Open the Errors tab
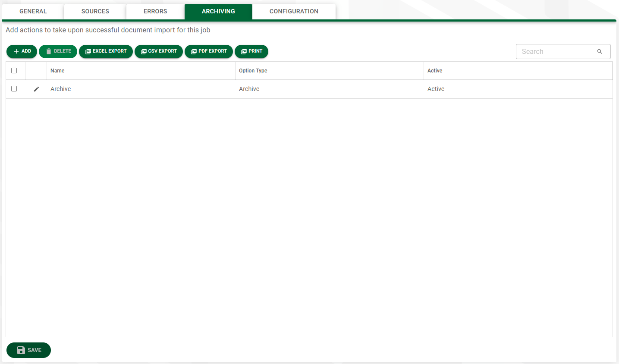 click(155, 12)
